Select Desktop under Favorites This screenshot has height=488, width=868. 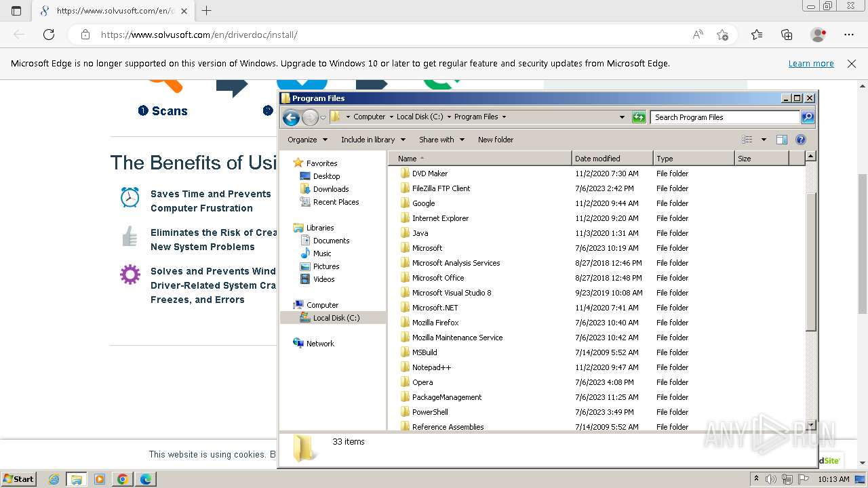point(326,176)
